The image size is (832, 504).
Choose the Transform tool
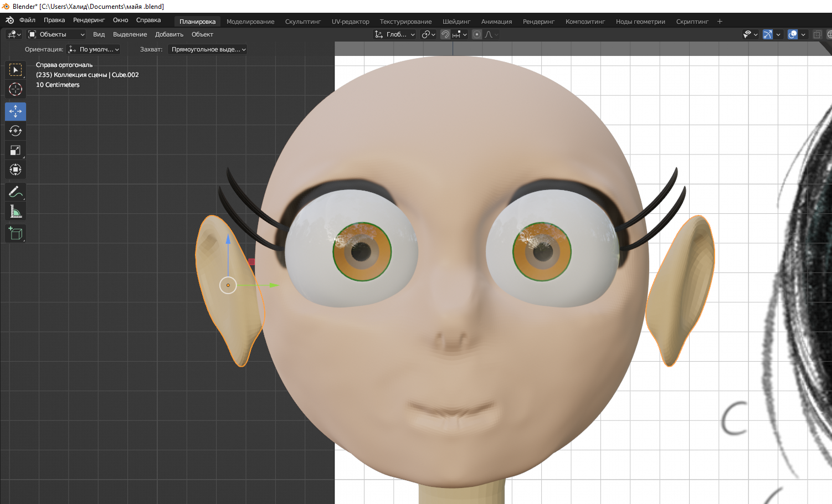click(x=16, y=169)
